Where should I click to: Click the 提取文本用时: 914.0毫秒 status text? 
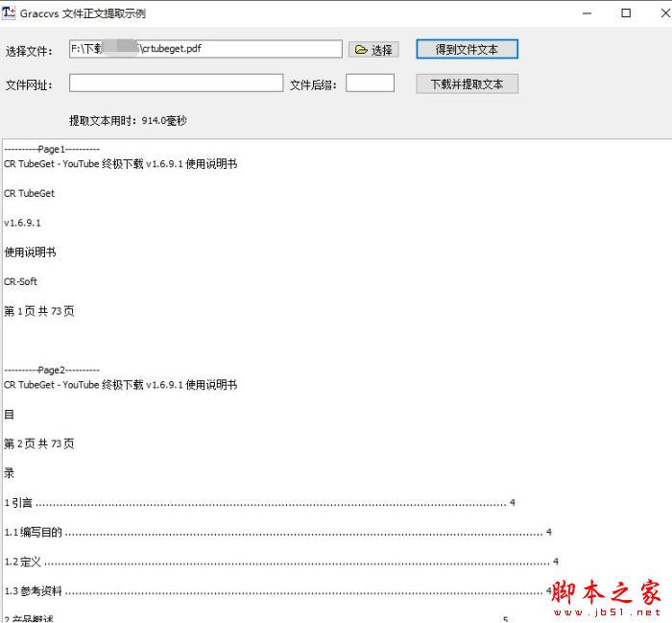point(128,120)
